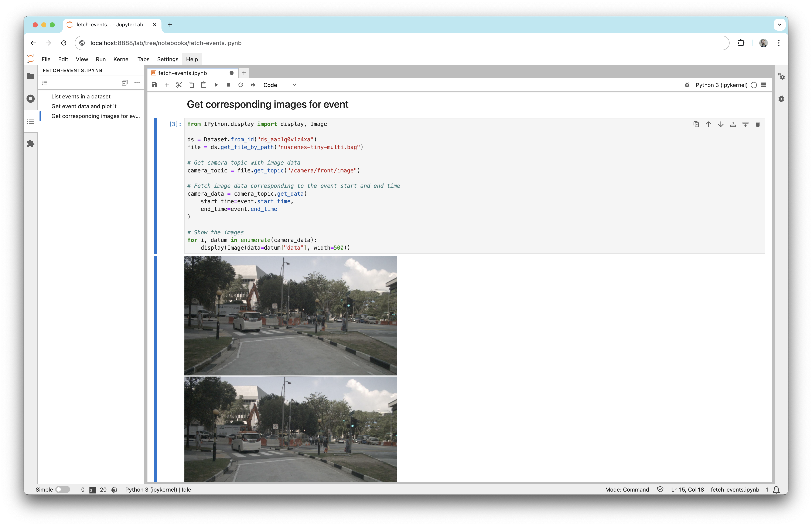Restart the kernel from the toolbar

[240, 85]
